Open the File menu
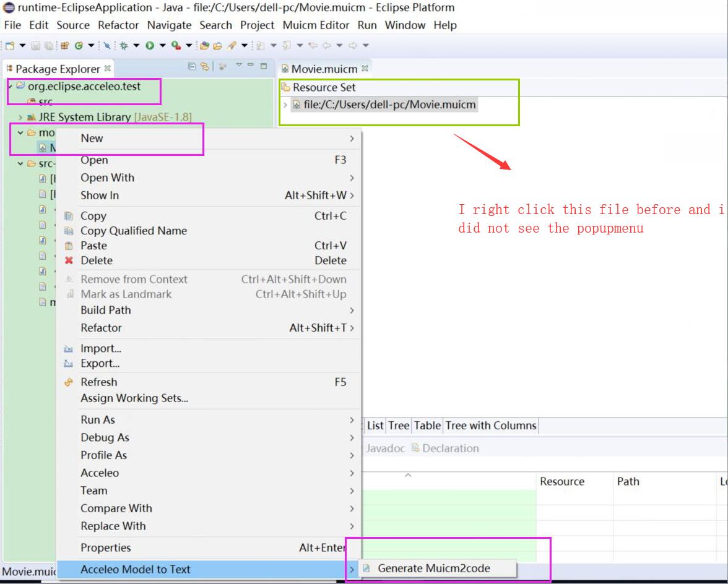 coord(12,25)
